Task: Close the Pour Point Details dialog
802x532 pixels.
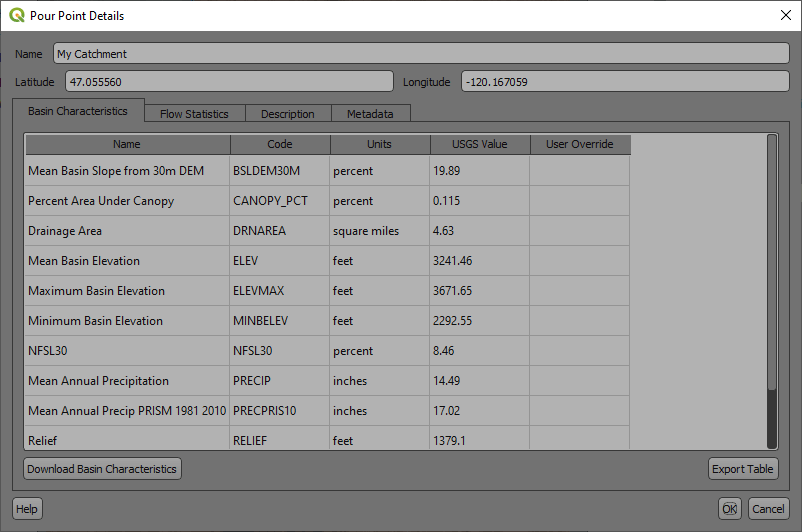Action: [786, 15]
